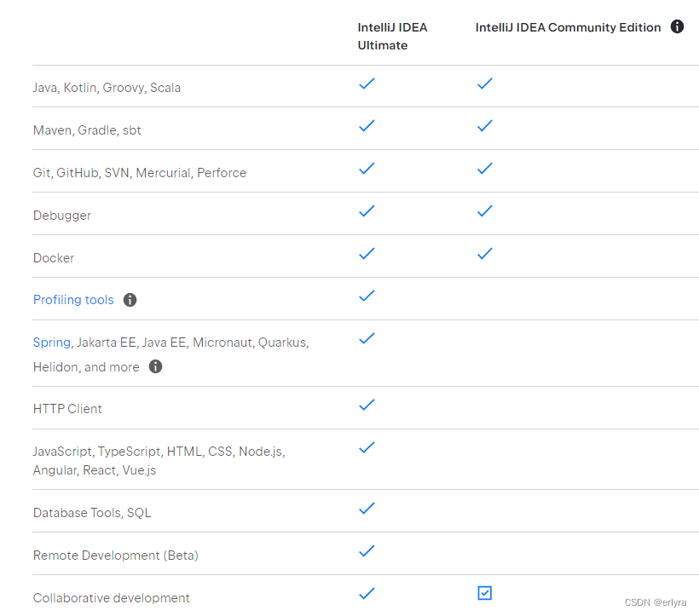
Task: Click info icon next to Profiling tools
Action: 130,300
